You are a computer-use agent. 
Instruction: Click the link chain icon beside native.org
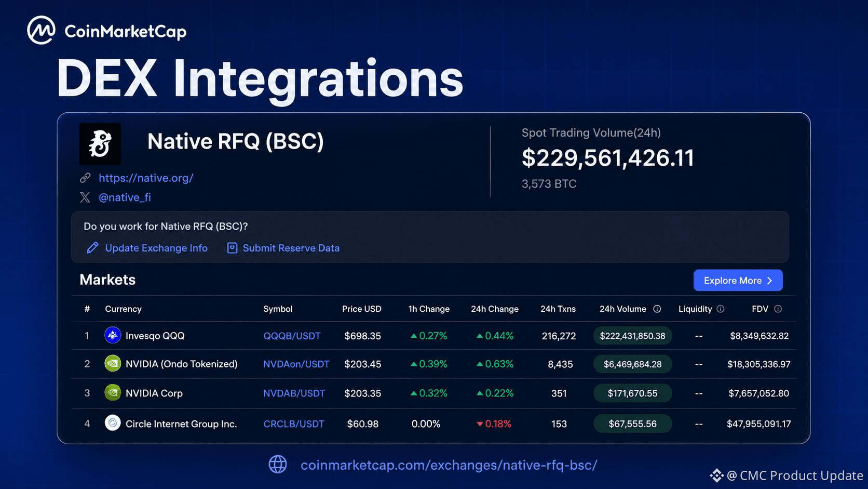85,178
